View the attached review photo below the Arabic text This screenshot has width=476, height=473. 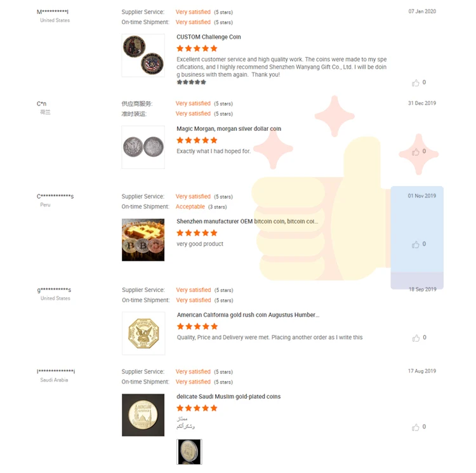pos(189,451)
